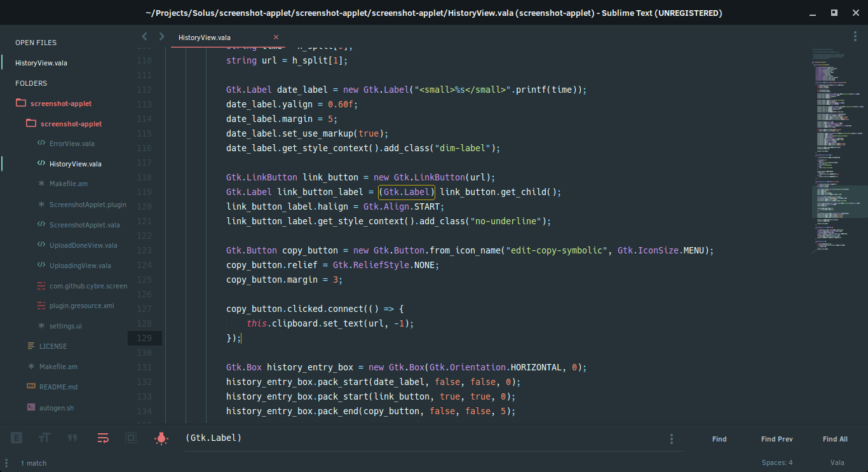Click the ErrorView.vala code file icon
Image resolution: width=868 pixels, height=472 pixels.
41,144
